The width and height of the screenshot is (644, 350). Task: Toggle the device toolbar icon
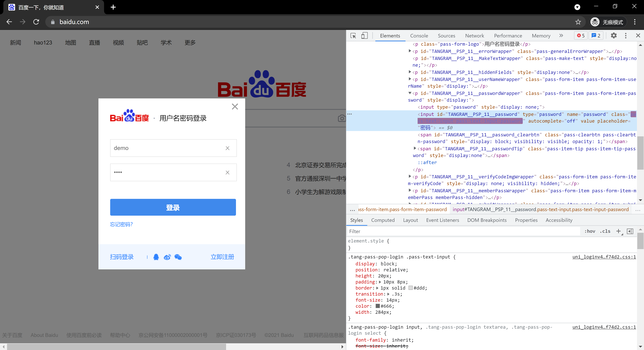pos(364,36)
